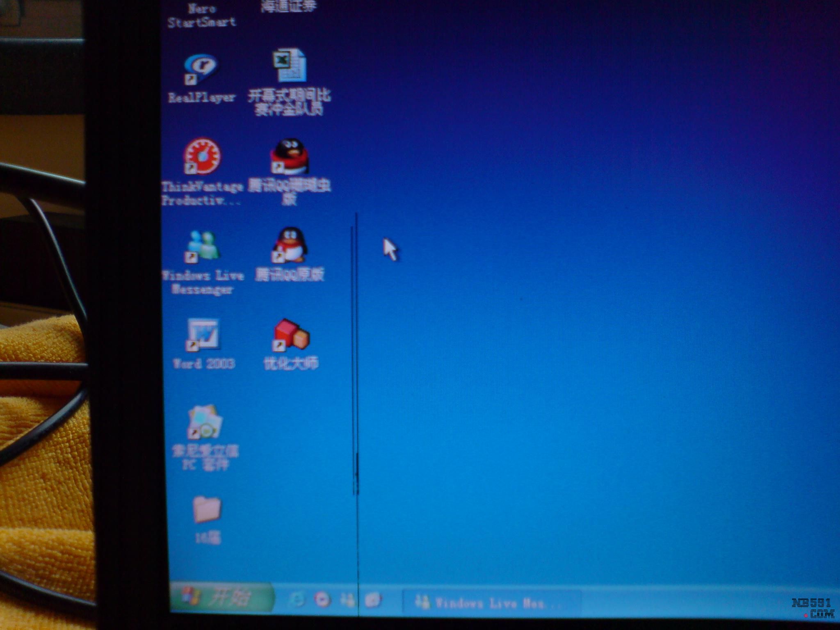Open 索尼爱立信 PC 套件 shortcut
Screen dimensions: 840x630
[205, 422]
